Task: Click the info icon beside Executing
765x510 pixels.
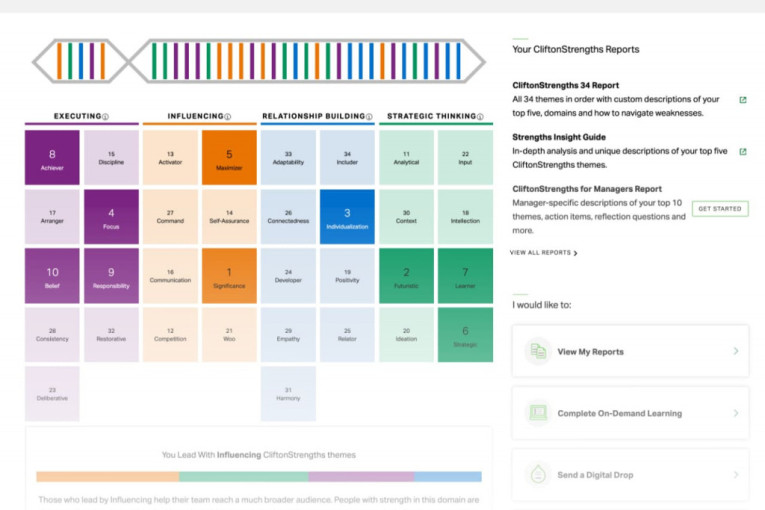Action: pyautogui.click(x=105, y=117)
